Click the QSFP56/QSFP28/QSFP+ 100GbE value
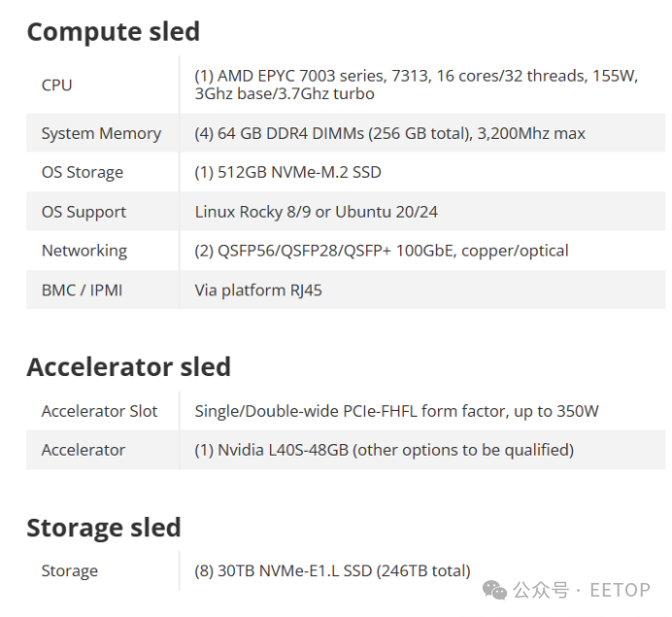Viewport: 672px width, 617px height. [x=382, y=251]
